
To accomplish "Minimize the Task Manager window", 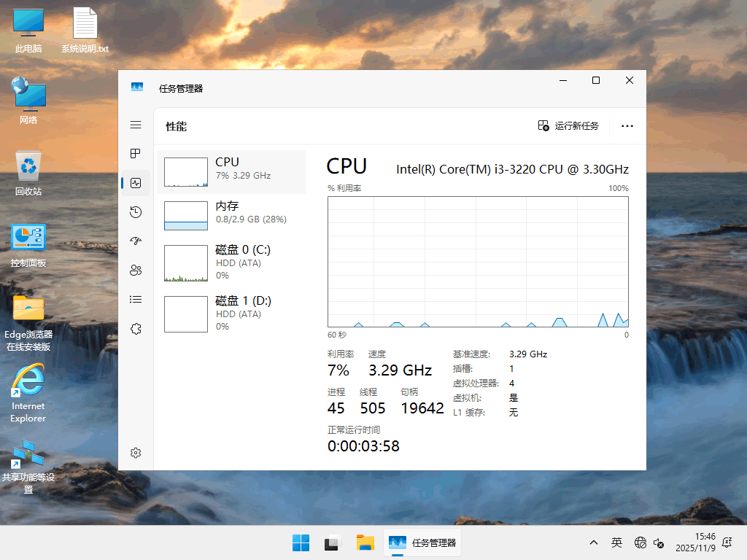I will [x=563, y=80].
